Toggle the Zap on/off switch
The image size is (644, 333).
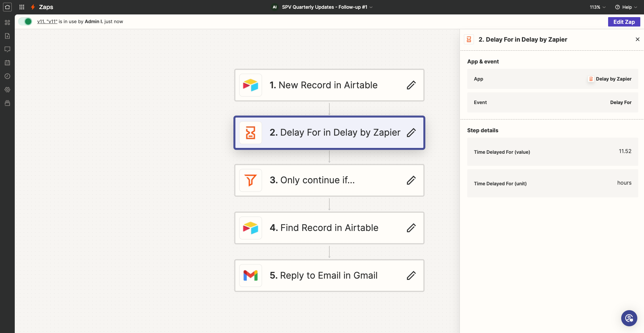pos(25,21)
